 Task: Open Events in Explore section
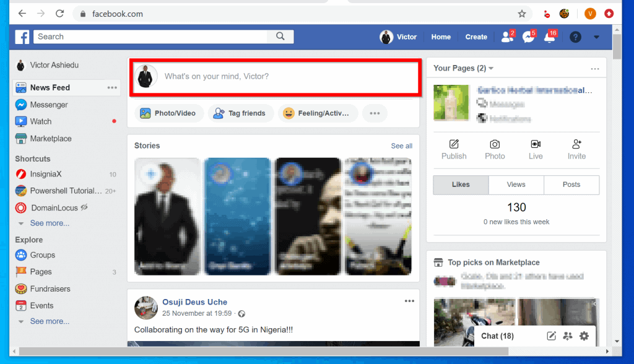(x=41, y=305)
